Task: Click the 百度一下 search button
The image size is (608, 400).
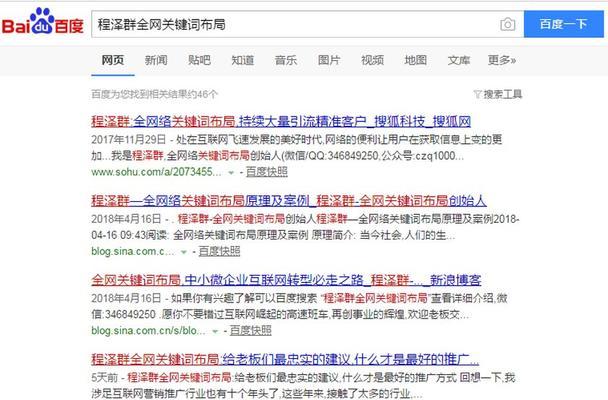Action: (564, 24)
